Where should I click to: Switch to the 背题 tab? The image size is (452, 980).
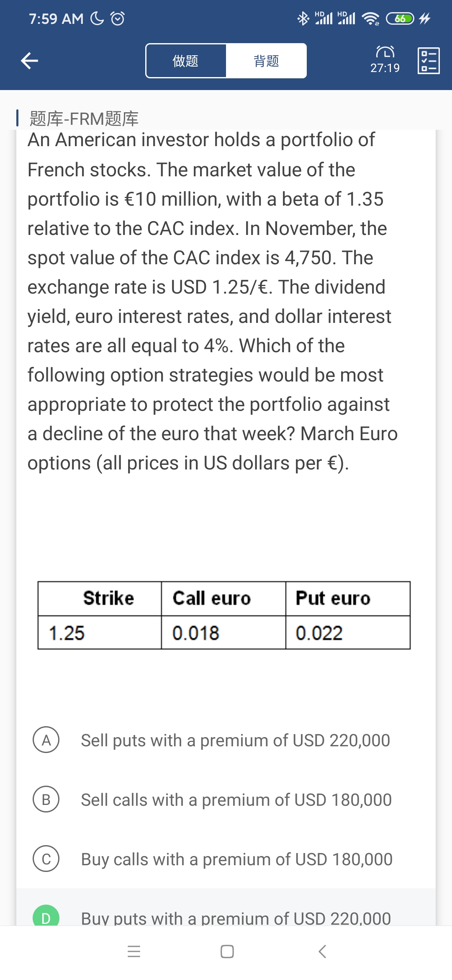(x=266, y=61)
